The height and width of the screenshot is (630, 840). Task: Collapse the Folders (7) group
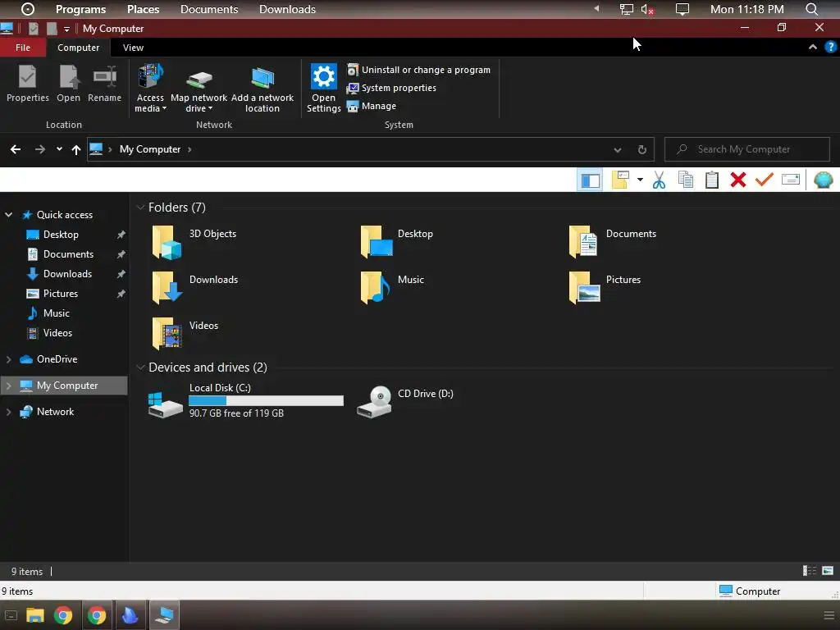pos(140,208)
